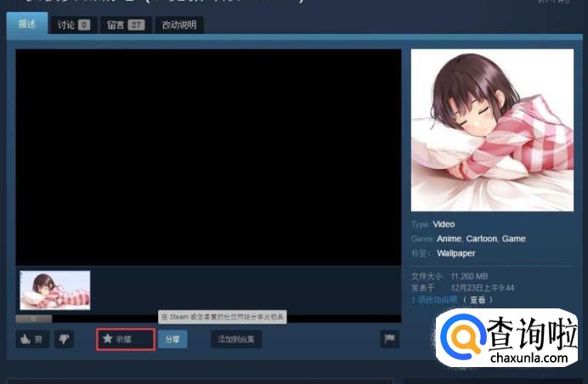This screenshot has width=588, height=384.
Task: Click the Video type value
Action: click(x=444, y=224)
